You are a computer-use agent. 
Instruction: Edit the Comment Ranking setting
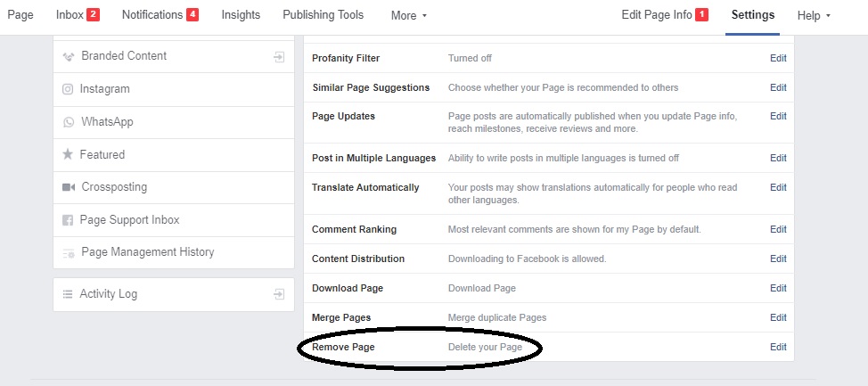(x=778, y=229)
